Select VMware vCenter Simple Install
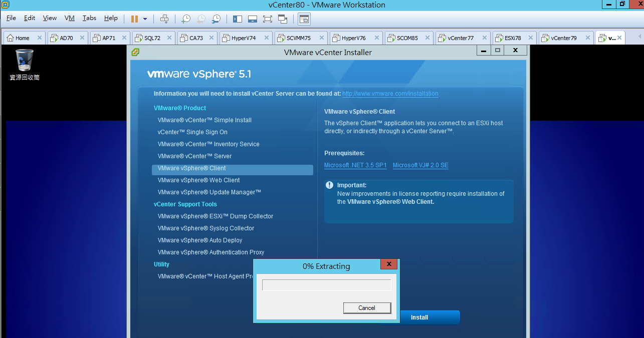This screenshot has height=338, width=644. [x=204, y=120]
